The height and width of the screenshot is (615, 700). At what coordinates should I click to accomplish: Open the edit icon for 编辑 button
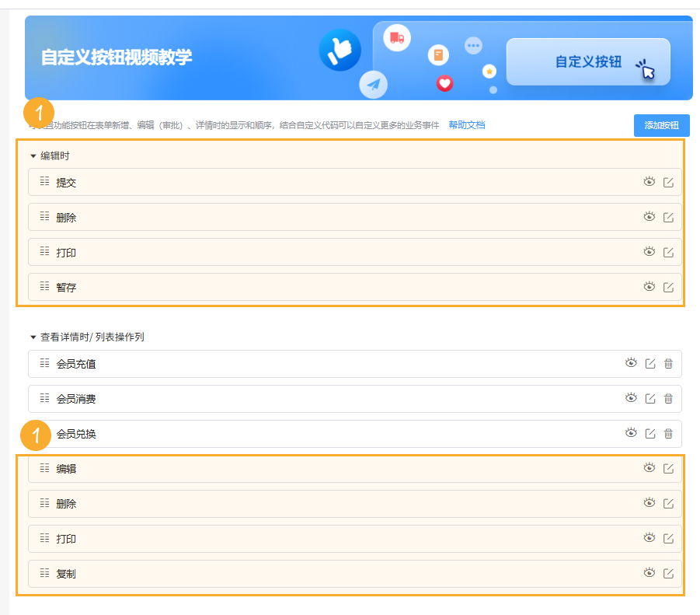pos(668,468)
